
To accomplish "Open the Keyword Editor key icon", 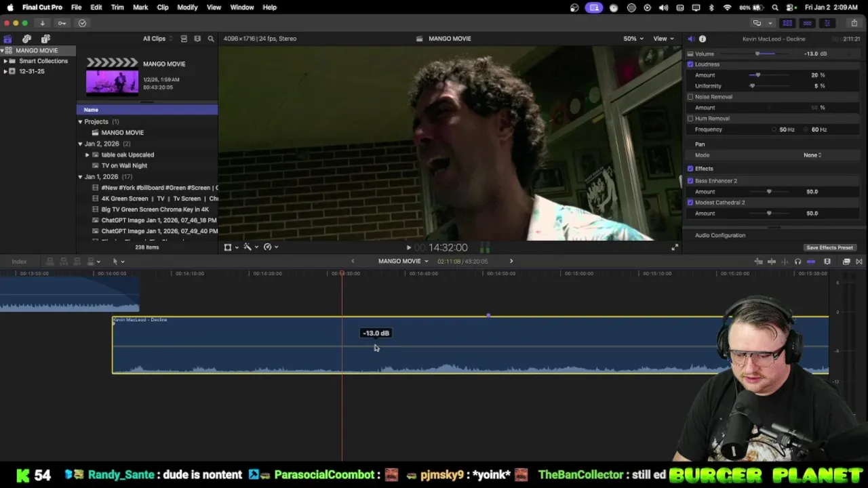I will tap(62, 23).
